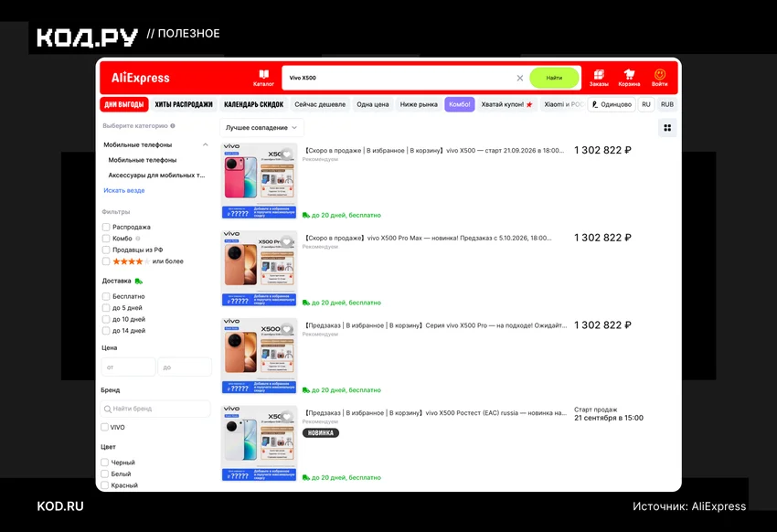Check the VIVO brand filter
The height and width of the screenshot is (532, 777).
tap(104, 427)
